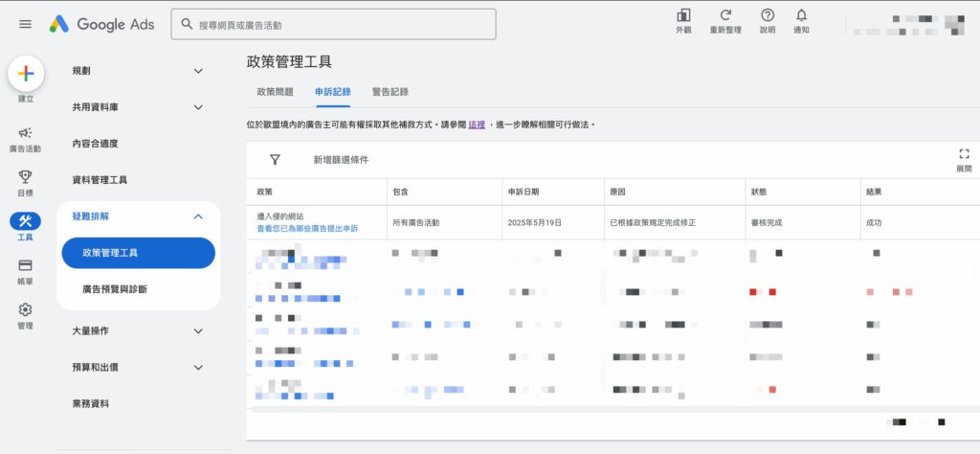Open the 目標 trophy icon
The height and width of the screenshot is (454, 980).
point(25,177)
